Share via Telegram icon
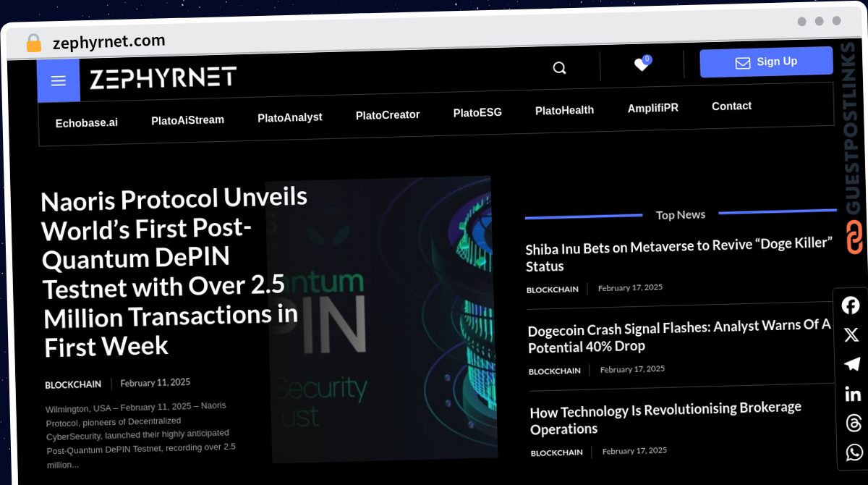This screenshot has width=868, height=485. click(852, 364)
